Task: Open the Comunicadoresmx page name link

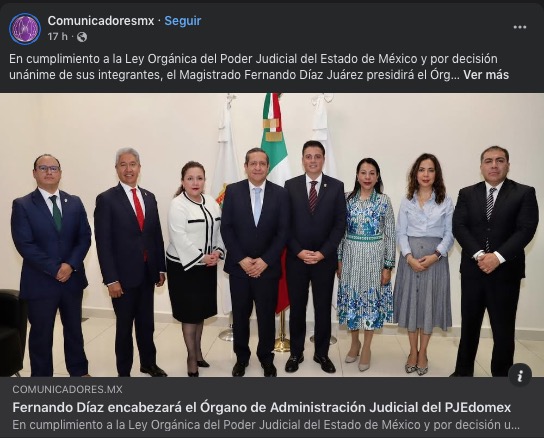Action: point(101,21)
